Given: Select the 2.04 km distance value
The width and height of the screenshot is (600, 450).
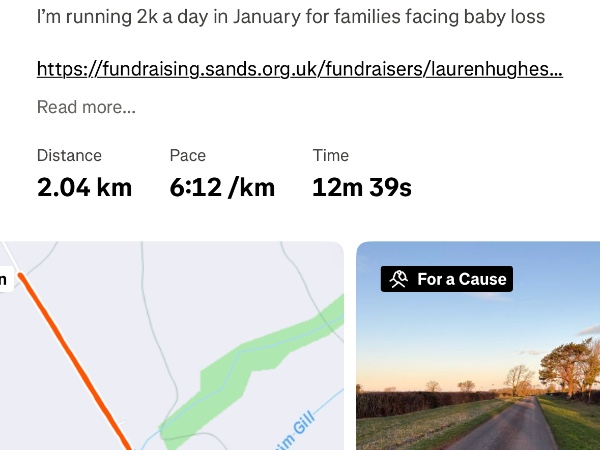Looking at the screenshot, I should pos(84,187).
